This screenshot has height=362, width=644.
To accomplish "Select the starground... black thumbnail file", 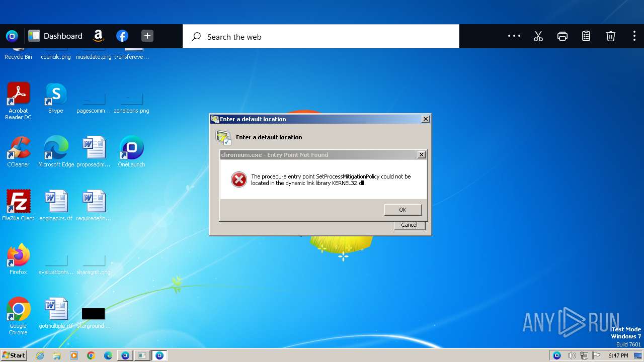I will coord(94,318).
